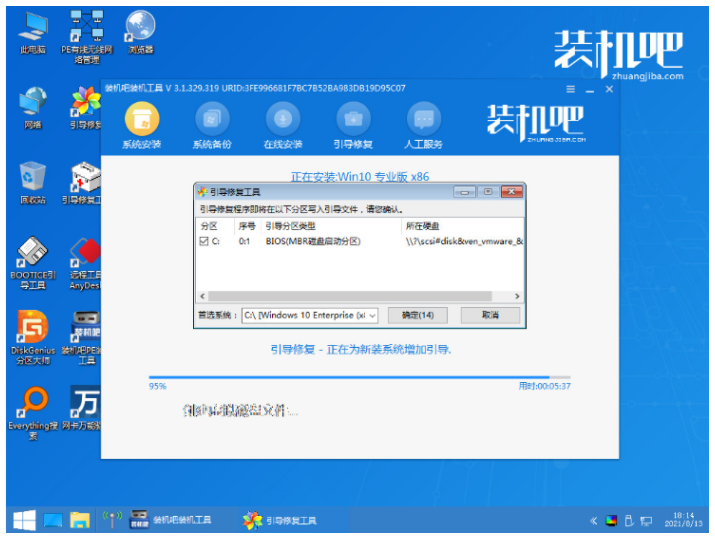
Task: Open the 网卡万能驱动 desktop shortcut
Action: (x=82, y=408)
